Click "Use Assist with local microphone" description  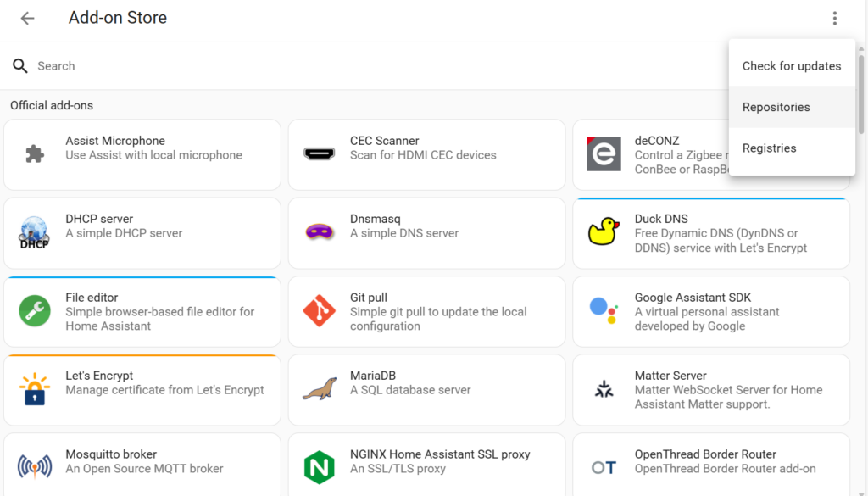coord(153,155)
